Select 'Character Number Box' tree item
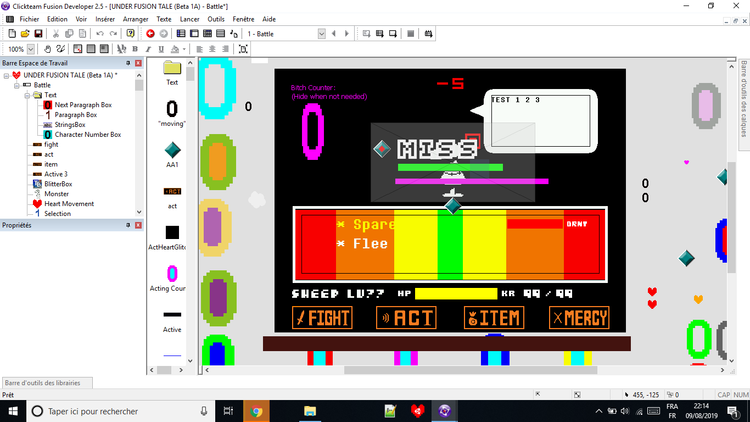Screen dimensions: 750x422 coord(88,134)
